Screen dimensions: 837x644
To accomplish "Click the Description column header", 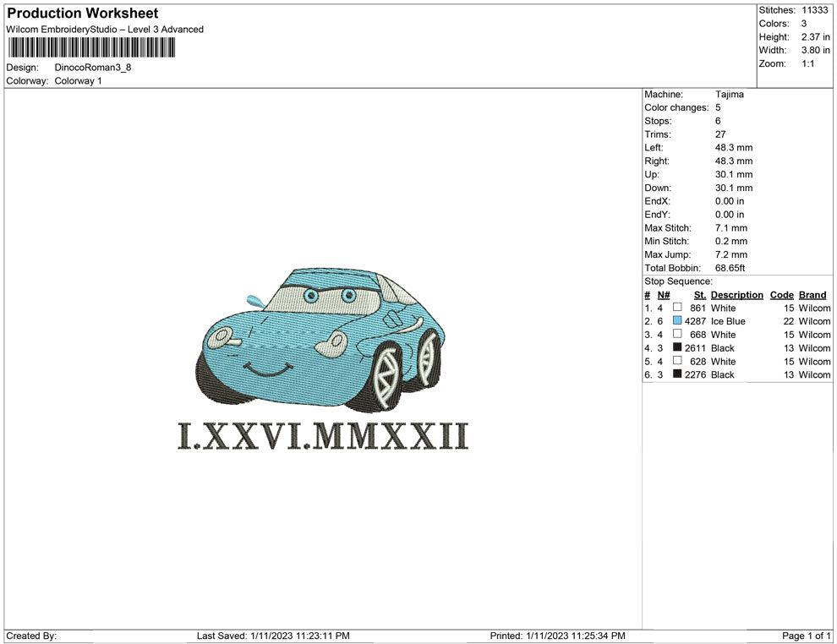I will click(736, 295).
